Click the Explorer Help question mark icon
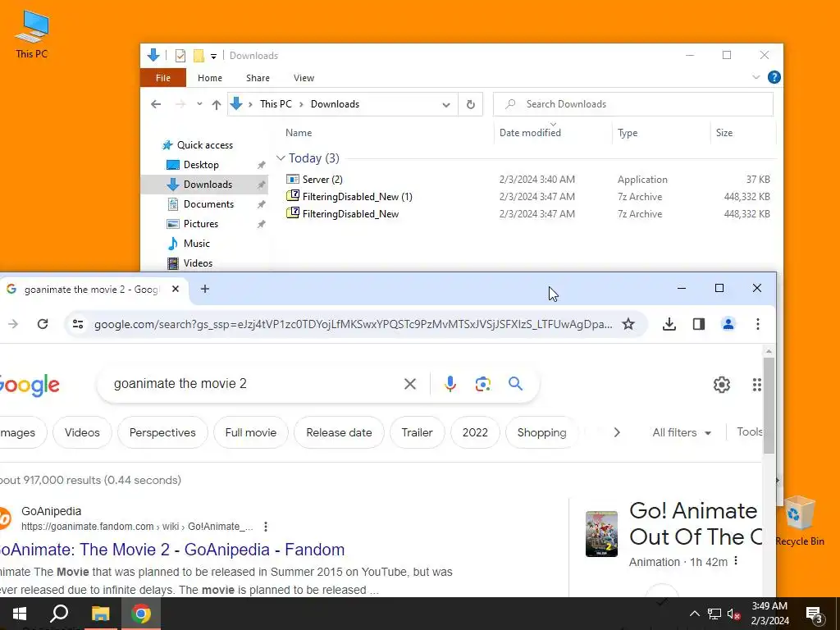 [774, 77]
